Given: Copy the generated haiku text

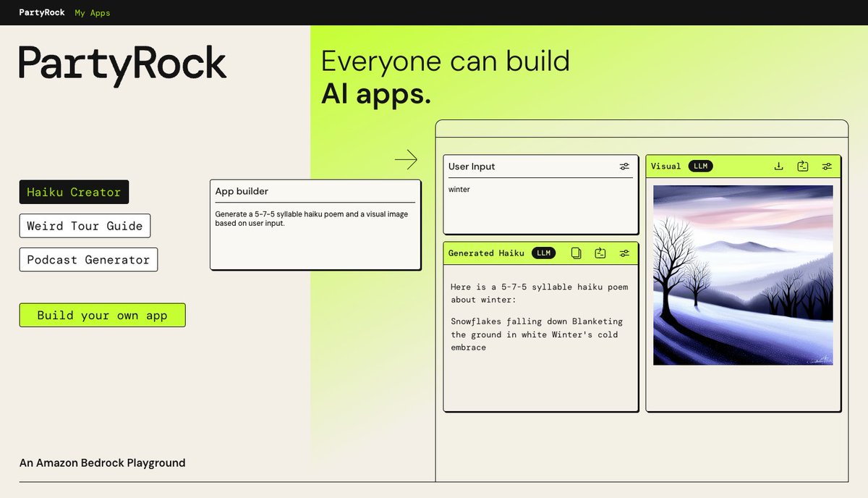Looking at the screenshot, I should tap(576, 253).
